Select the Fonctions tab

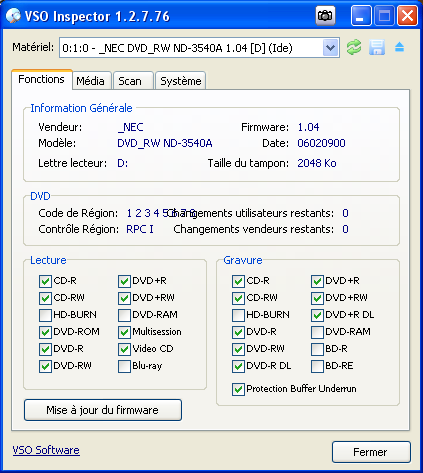click(x=42, y=79)
